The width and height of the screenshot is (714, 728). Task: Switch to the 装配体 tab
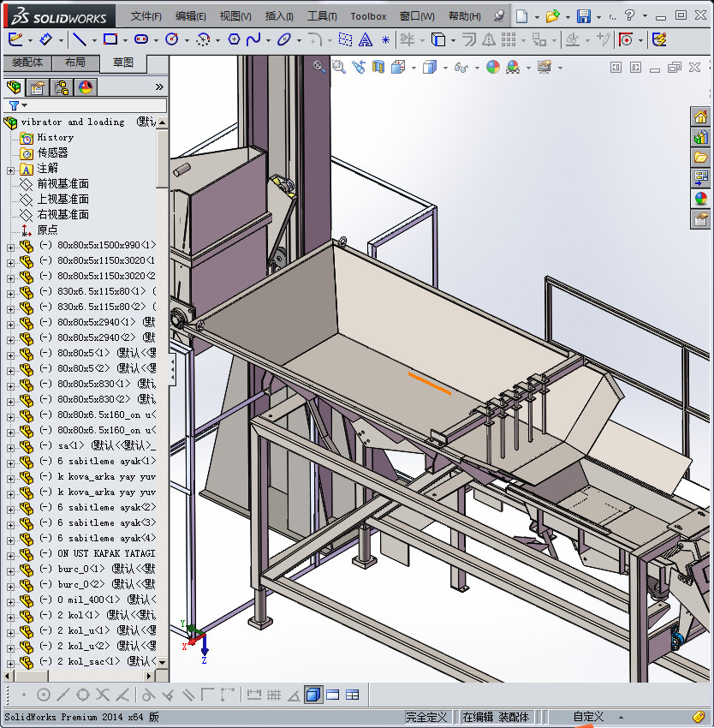(x=27, y=63)
